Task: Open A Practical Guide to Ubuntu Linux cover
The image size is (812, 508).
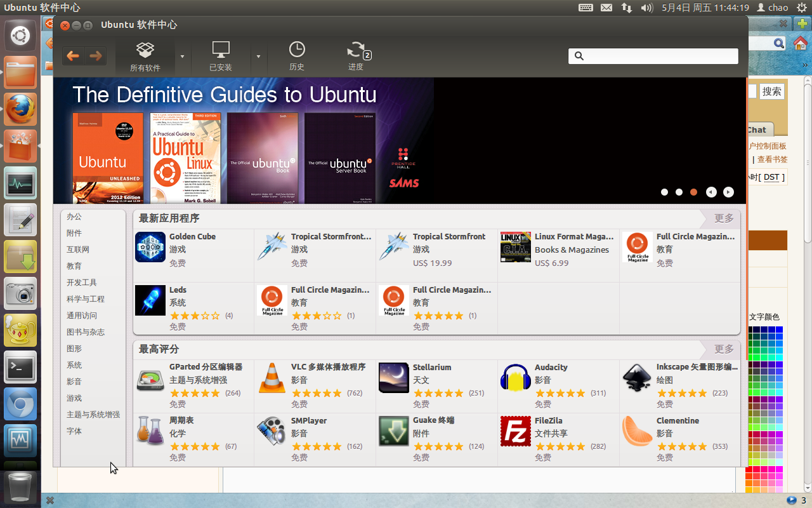Action: click(x=185, y=158)
